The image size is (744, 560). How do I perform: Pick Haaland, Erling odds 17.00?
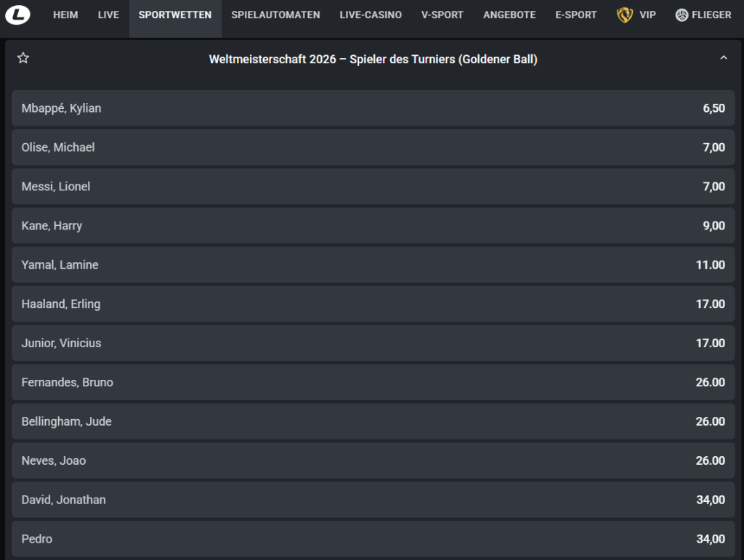(711, 304)
